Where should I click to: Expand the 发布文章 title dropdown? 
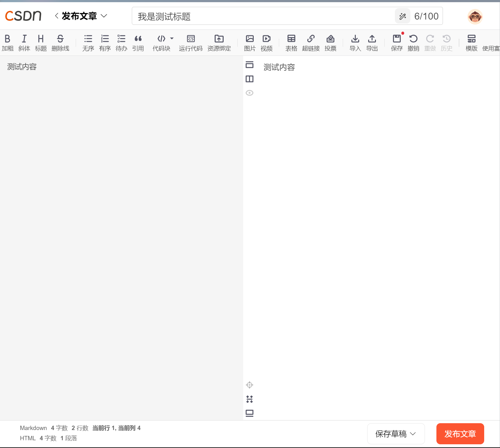click(x=105, y=16)
